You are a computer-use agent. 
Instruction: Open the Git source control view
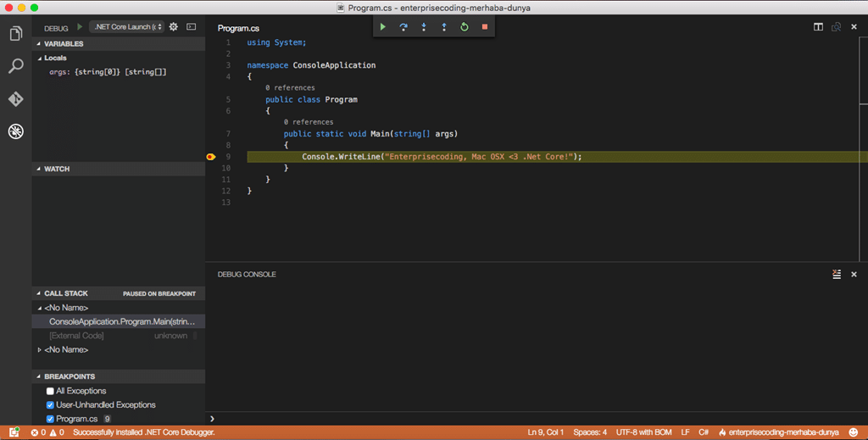pos(15,99)
